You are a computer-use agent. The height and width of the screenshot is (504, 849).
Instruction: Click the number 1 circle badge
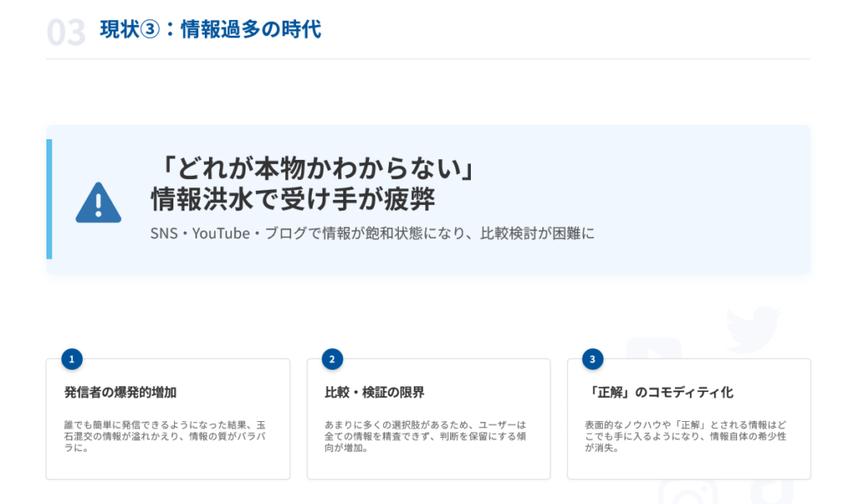[x=72, y=359]
